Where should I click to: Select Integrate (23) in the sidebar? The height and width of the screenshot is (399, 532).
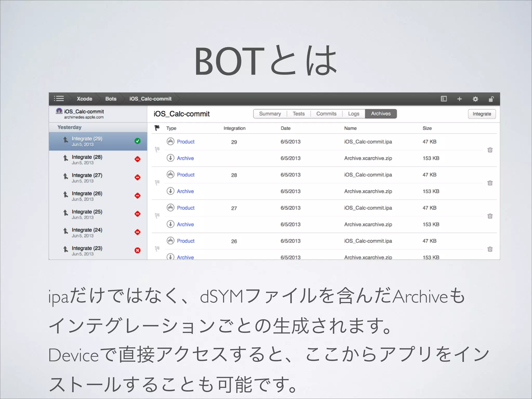click(98, 250)
